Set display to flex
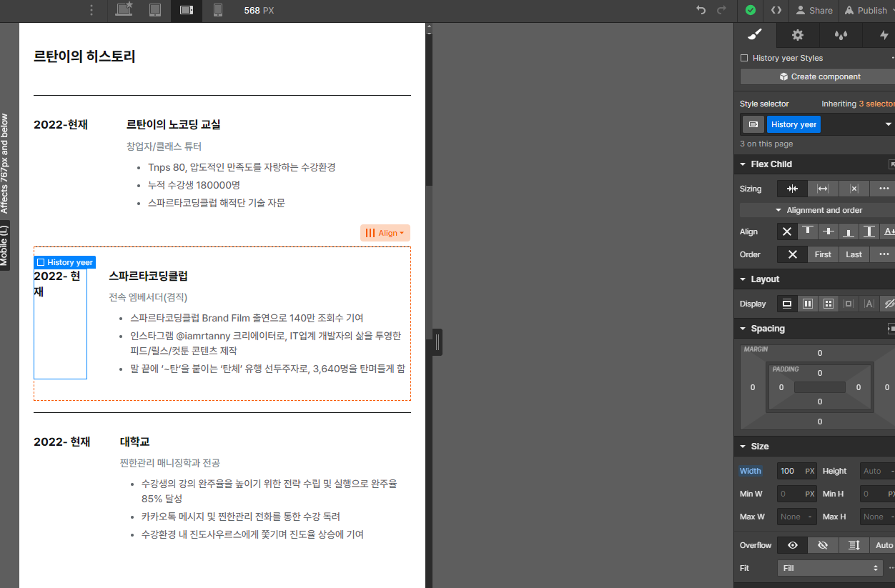 tap(808, 304)
